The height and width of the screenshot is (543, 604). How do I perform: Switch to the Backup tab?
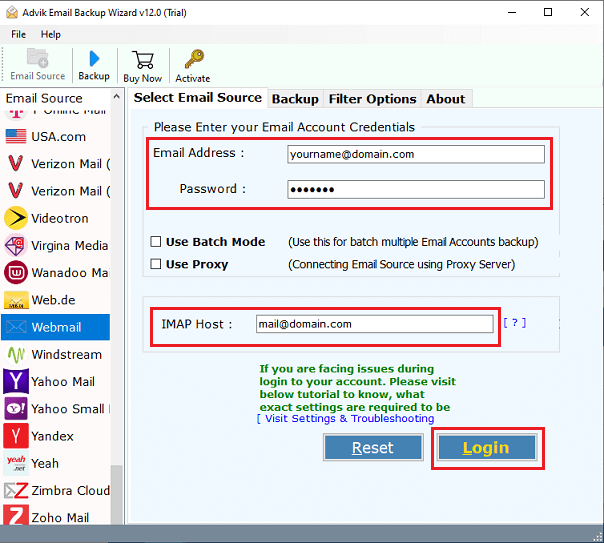tap(295, 99)
